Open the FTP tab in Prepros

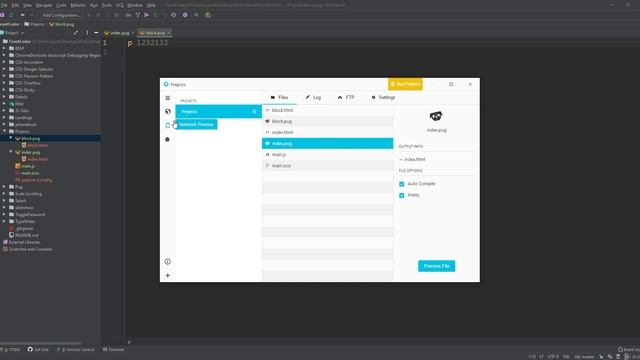(x=346, y=98)
